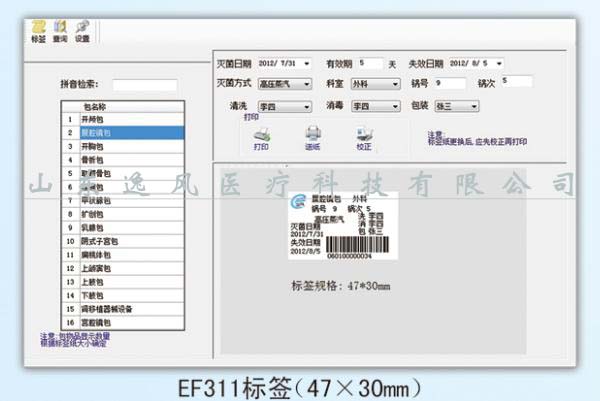Click the 有效期 days input field
Screen dimensions: 600x401
click(x=369, y=63)
